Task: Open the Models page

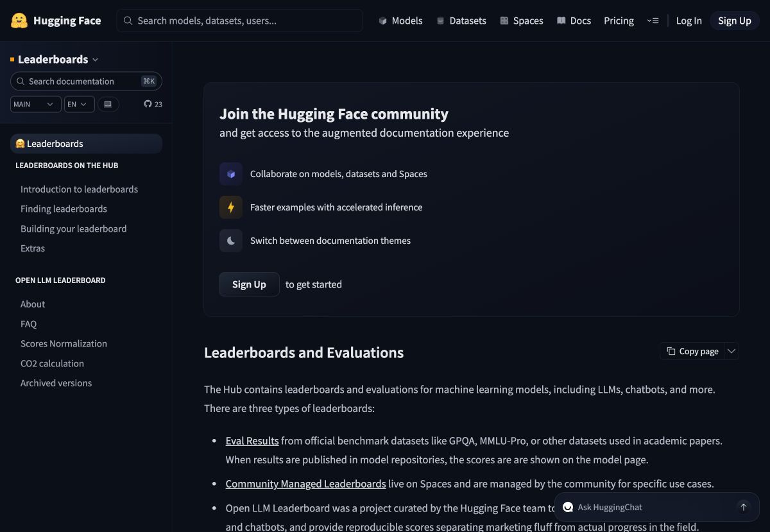Action: click(x=400, y=21)
